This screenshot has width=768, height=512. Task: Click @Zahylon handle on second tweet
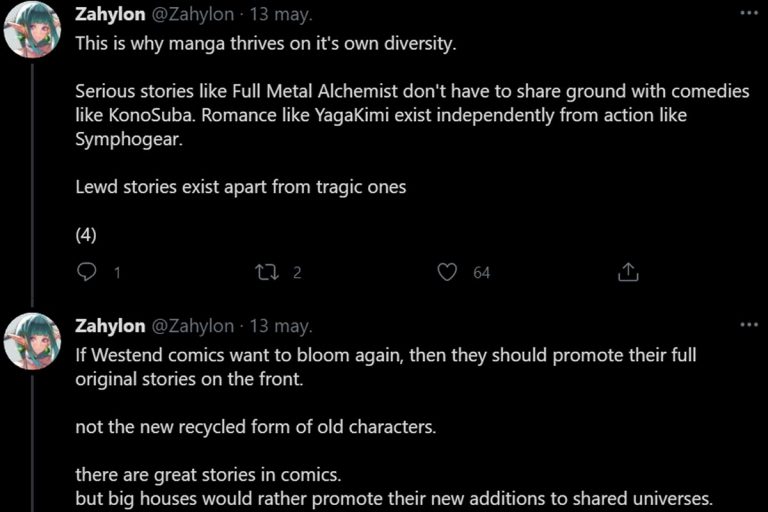[x=192, y=326]
